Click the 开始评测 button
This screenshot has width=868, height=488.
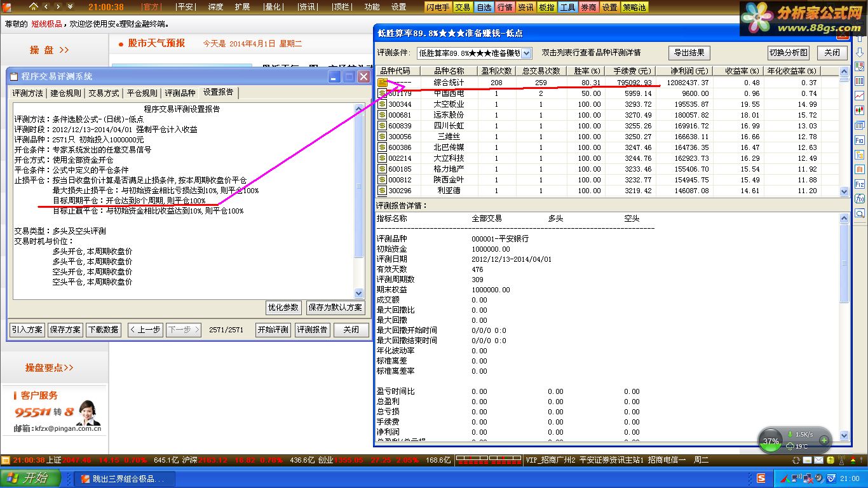[x=273, y=330]
